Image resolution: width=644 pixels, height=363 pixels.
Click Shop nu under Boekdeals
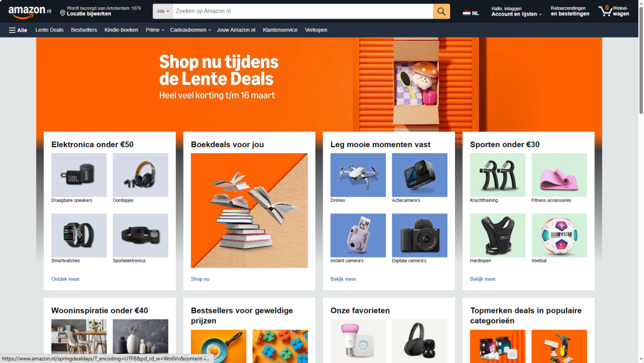(x=200, y=279)
